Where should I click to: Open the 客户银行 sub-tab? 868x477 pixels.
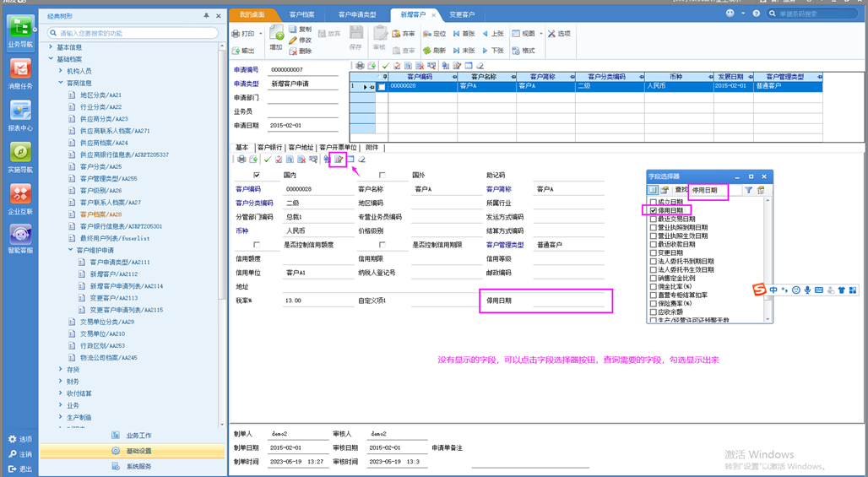click(269, 148)
